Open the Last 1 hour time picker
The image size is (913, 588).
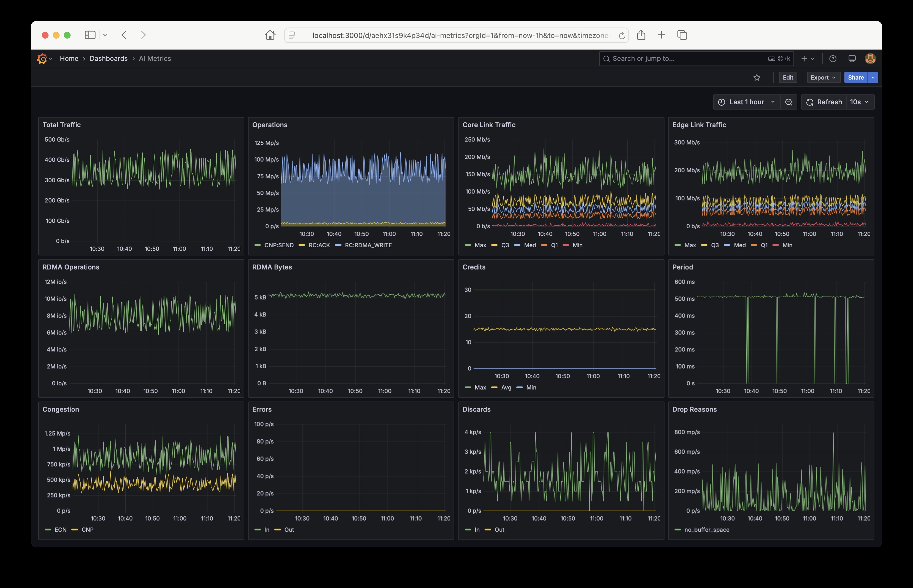[746, 102]
